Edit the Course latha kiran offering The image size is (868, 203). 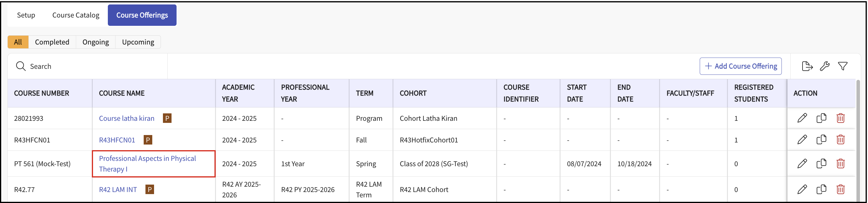[x=802, y=118]
